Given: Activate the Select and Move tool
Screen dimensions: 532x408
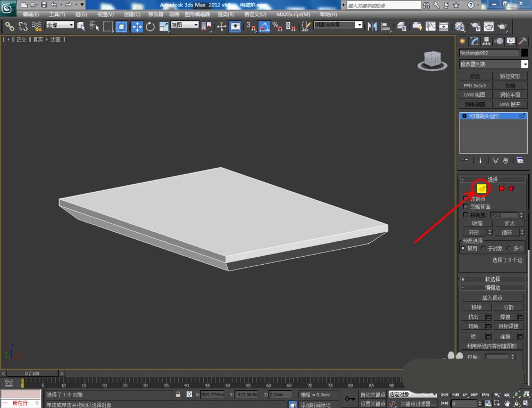Looking at the screenshot, I should click(137, 27).
